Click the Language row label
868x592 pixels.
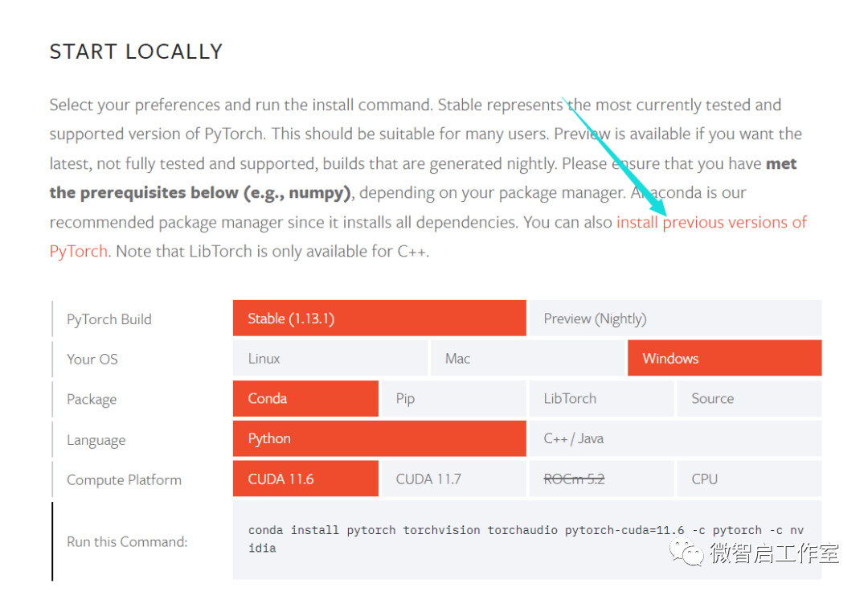[96, 440]
